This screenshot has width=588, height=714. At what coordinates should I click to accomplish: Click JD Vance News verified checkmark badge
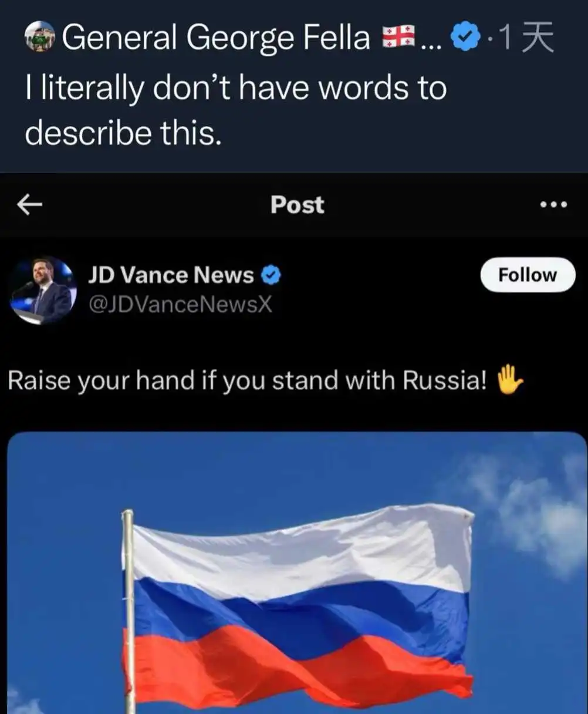click(271, 275)
